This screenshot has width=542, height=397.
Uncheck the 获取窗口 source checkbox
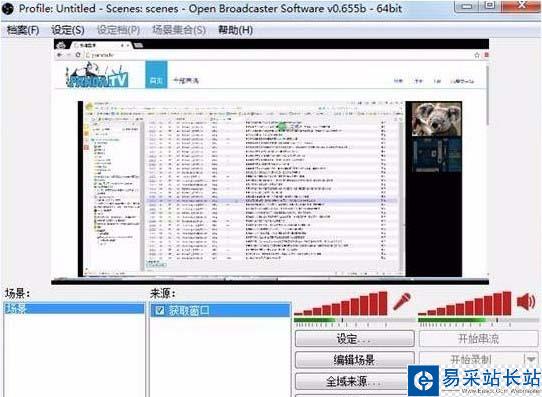point(160,310)
